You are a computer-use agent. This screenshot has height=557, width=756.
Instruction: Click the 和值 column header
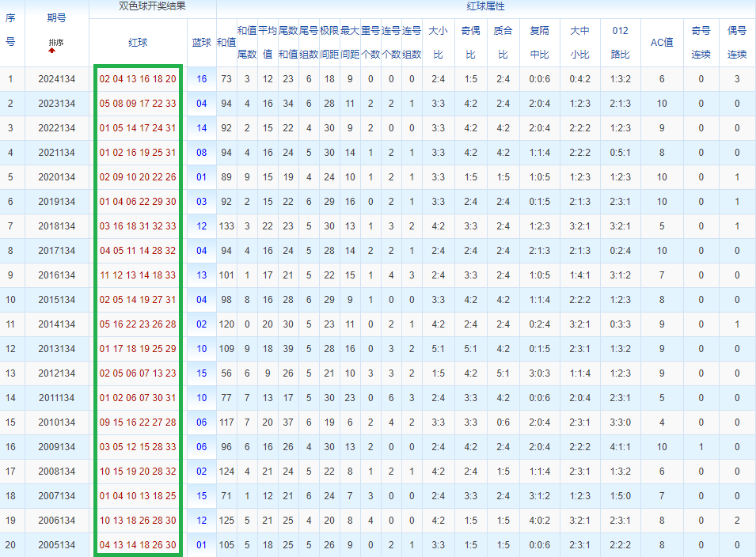tap(226, 43)
